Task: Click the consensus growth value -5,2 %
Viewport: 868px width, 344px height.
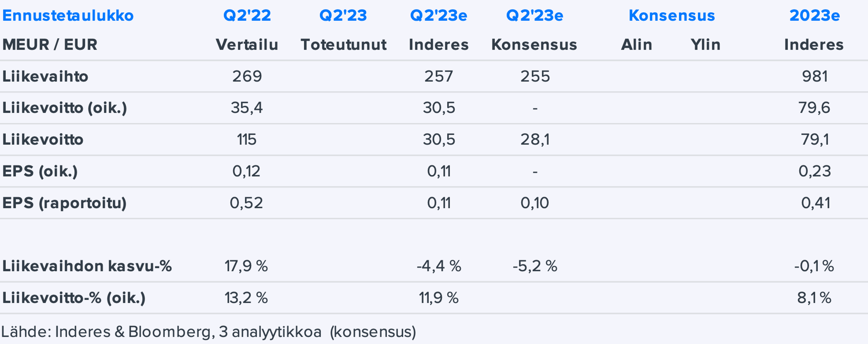Action: tap(535, 266)
